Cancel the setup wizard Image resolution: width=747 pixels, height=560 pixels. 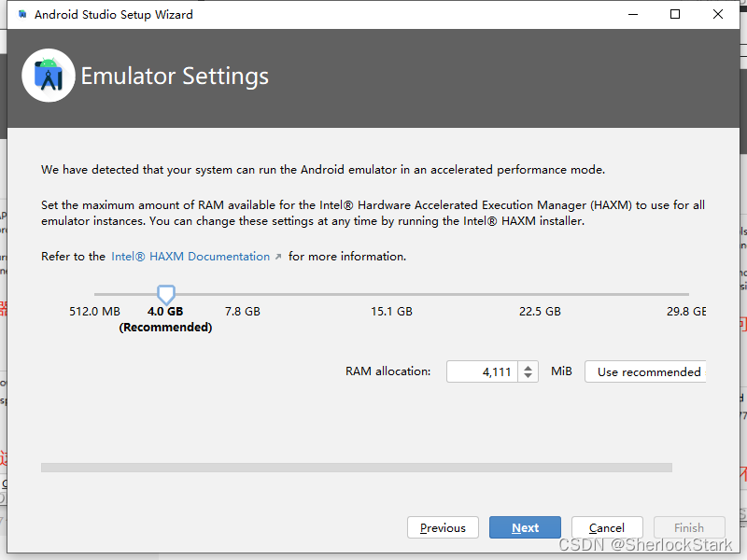(607, 527)
